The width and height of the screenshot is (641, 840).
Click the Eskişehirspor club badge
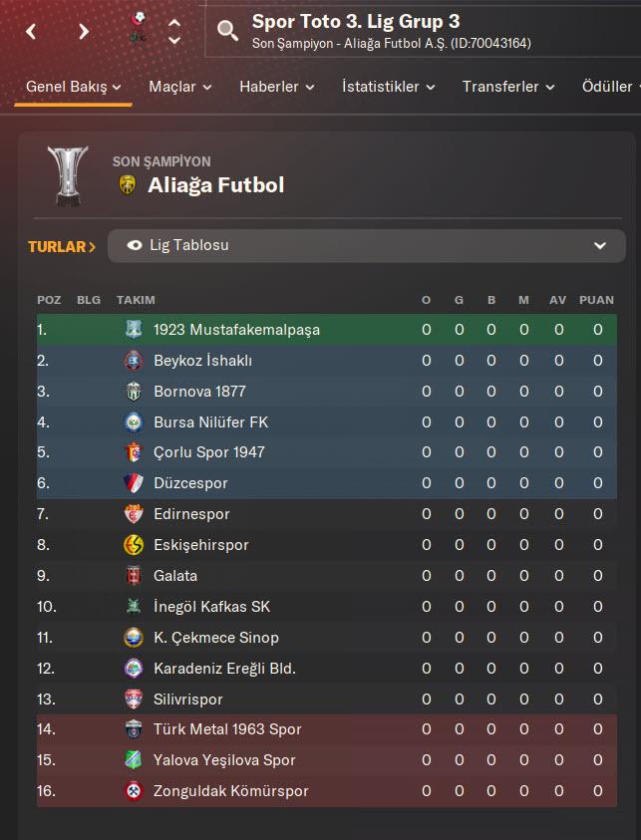tap(134, 545)
